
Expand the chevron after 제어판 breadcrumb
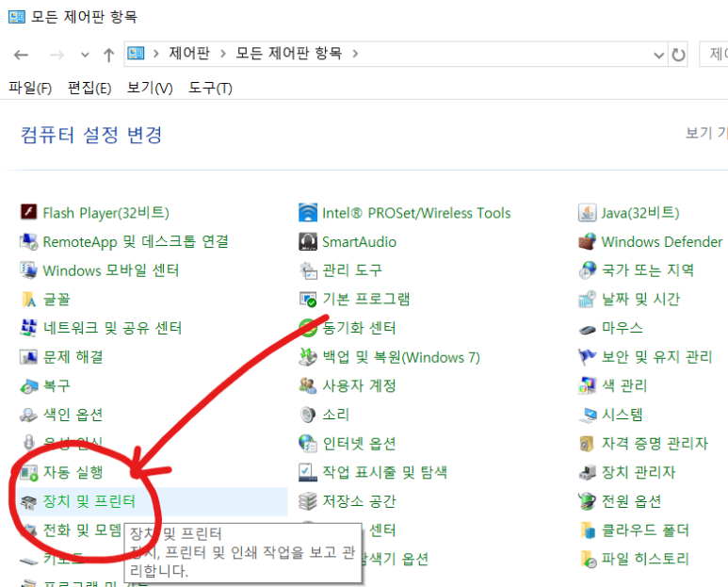[223, 54]
